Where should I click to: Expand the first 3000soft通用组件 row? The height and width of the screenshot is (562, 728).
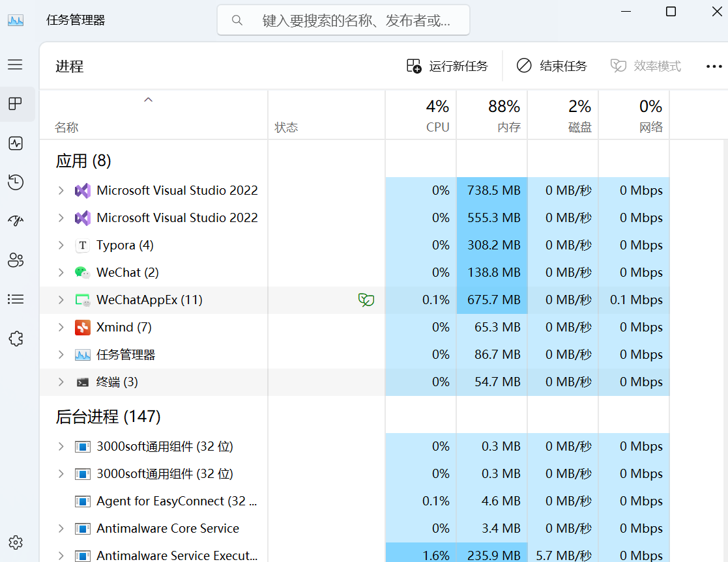point(61,447)
